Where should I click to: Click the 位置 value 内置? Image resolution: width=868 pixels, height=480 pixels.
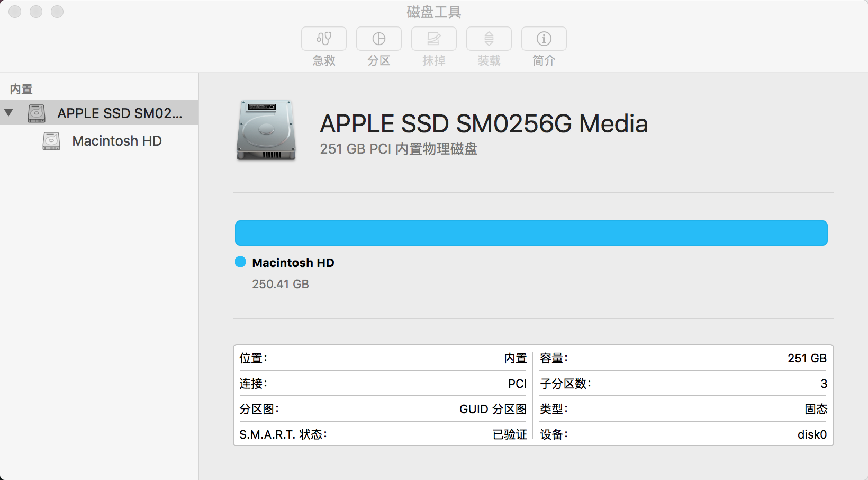click(x=516, y=358)
